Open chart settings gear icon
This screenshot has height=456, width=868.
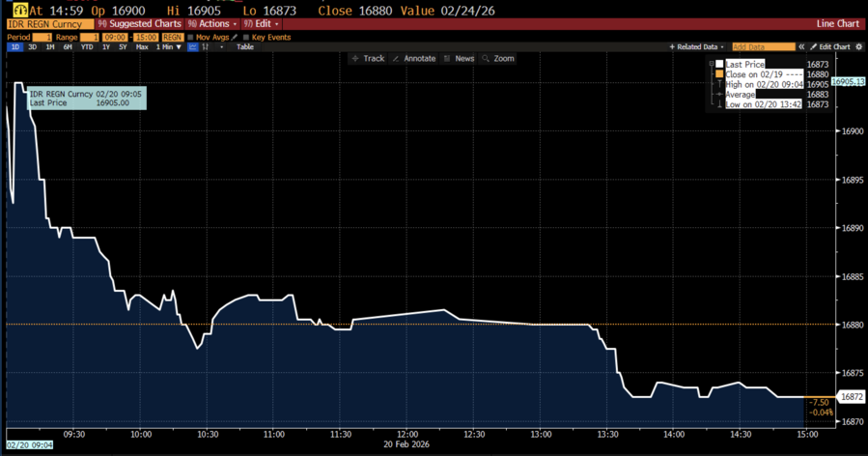pyautogui.click(x=859, y=46)
